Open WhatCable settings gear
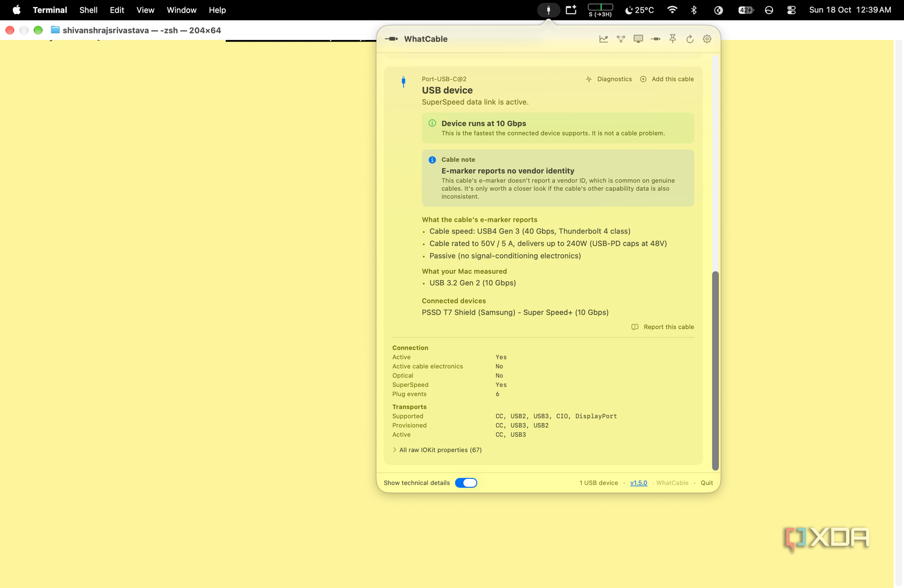Screen dimensions: 904x588 point(707,39)
